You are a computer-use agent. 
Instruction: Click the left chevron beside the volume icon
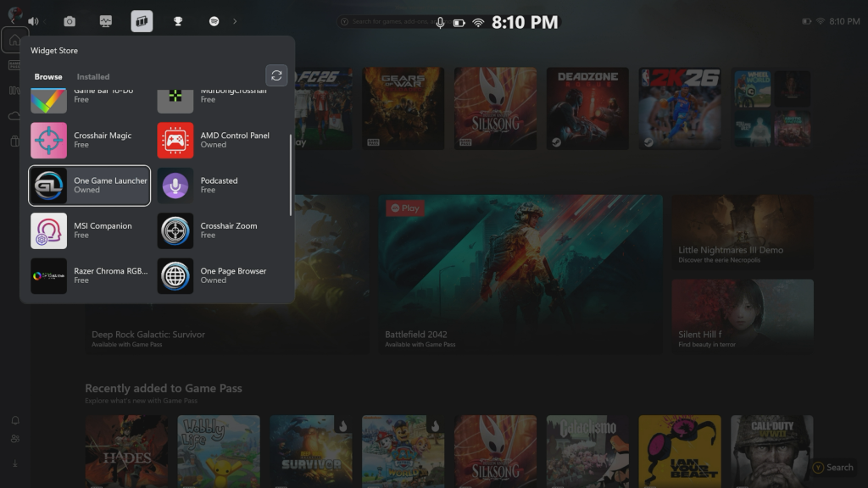pyautogui.click(x=12, y=21)
